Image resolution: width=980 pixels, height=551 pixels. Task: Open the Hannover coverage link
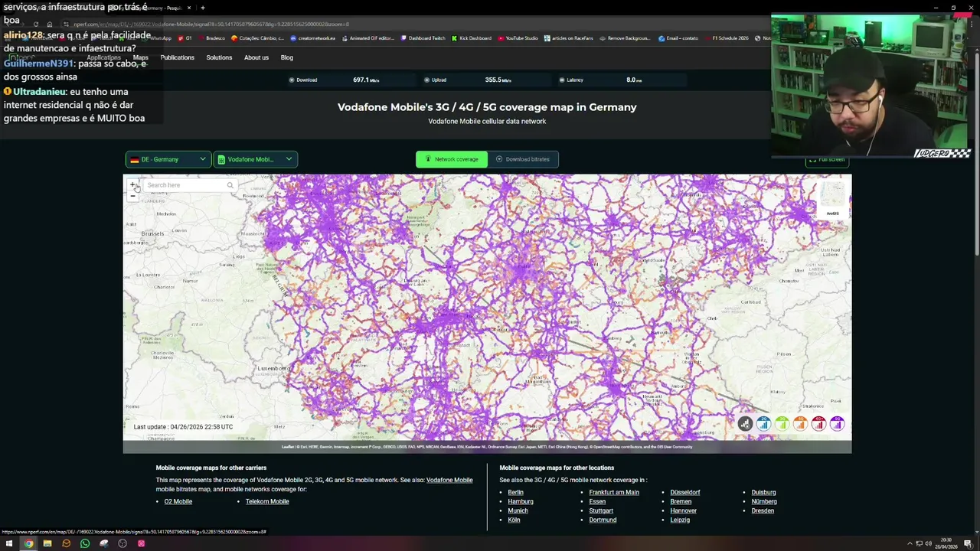coord(683,510)
